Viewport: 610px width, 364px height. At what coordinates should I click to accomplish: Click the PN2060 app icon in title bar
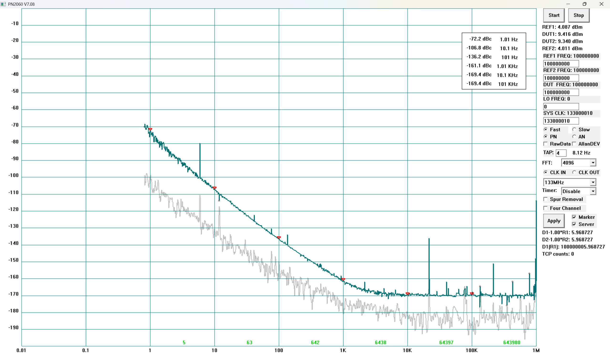(x=3, y=4)
